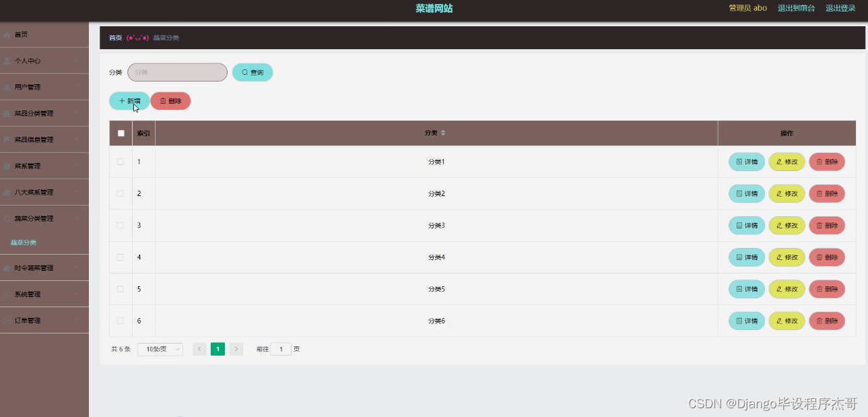Expand 个人中心 in the sidebar

point(44,61)
